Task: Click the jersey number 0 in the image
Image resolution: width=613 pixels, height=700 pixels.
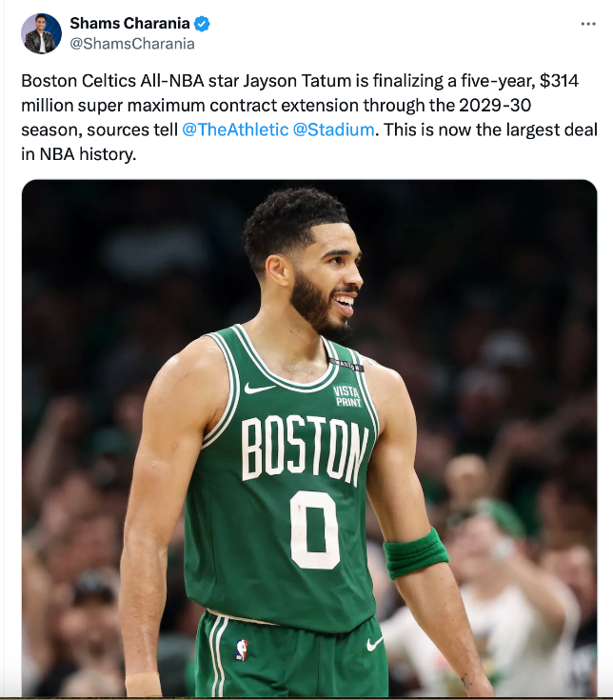Action: (x=314, y=530)
